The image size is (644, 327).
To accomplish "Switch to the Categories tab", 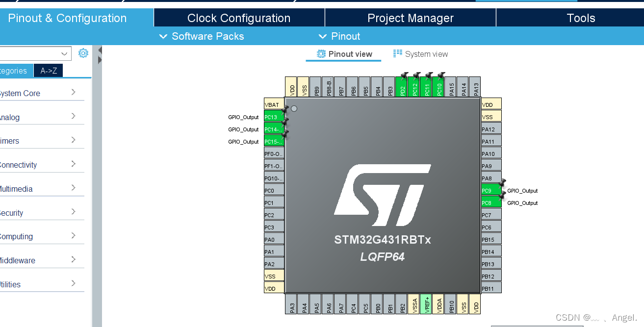I will 16,71.
